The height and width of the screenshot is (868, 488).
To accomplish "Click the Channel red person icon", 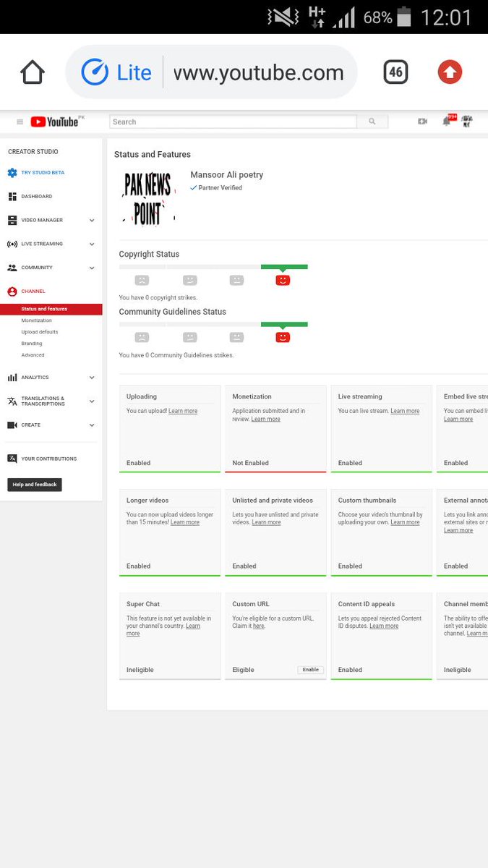I will point(12,292).
